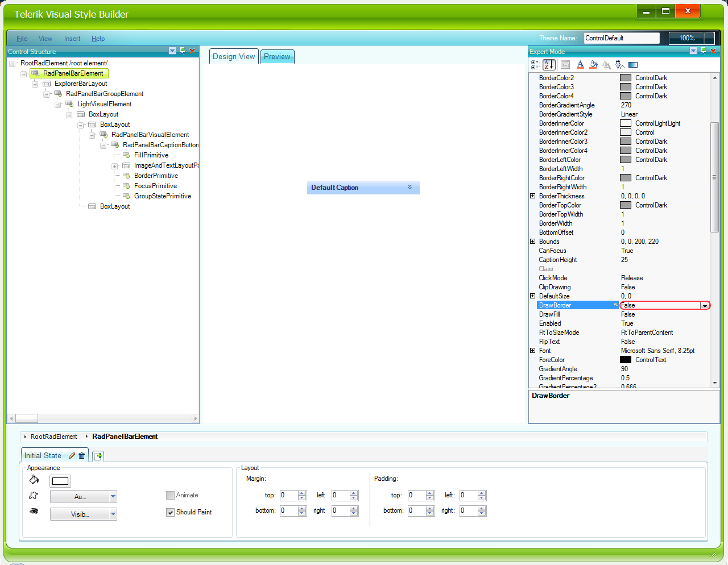Click the FocusPrimitive node icon

tap(126, 186)
